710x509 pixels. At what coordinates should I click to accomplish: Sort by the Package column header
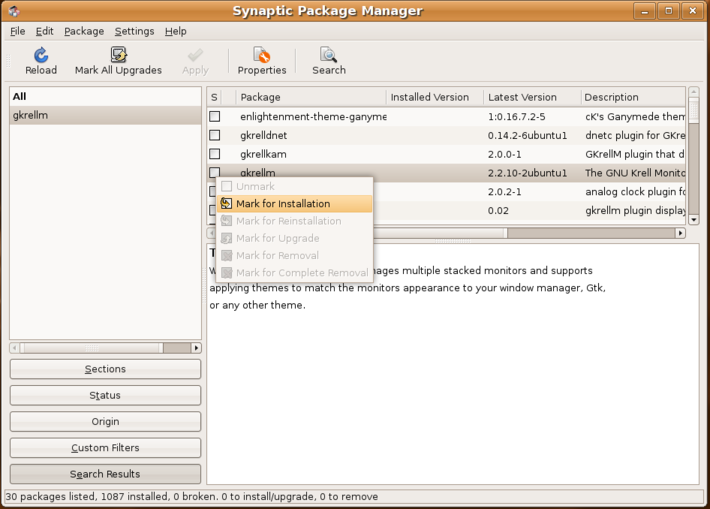(311, 97)
